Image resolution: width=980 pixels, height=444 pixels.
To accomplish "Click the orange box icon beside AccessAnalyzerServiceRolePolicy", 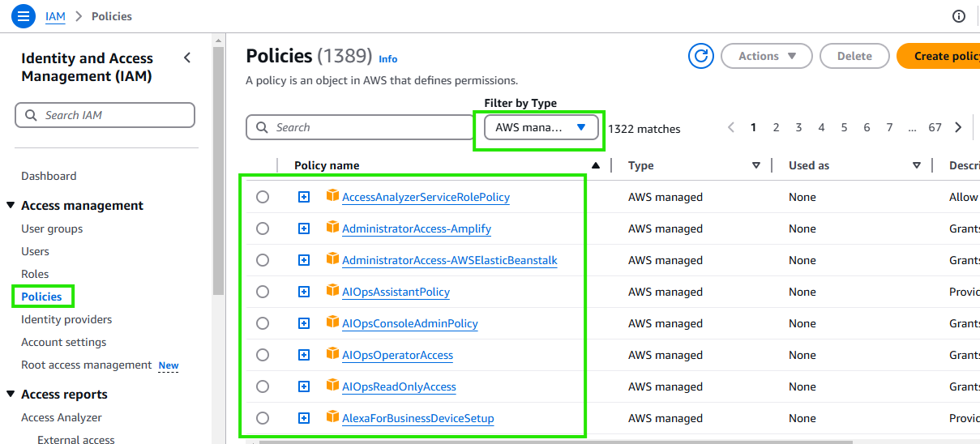I will click(332, 195).
